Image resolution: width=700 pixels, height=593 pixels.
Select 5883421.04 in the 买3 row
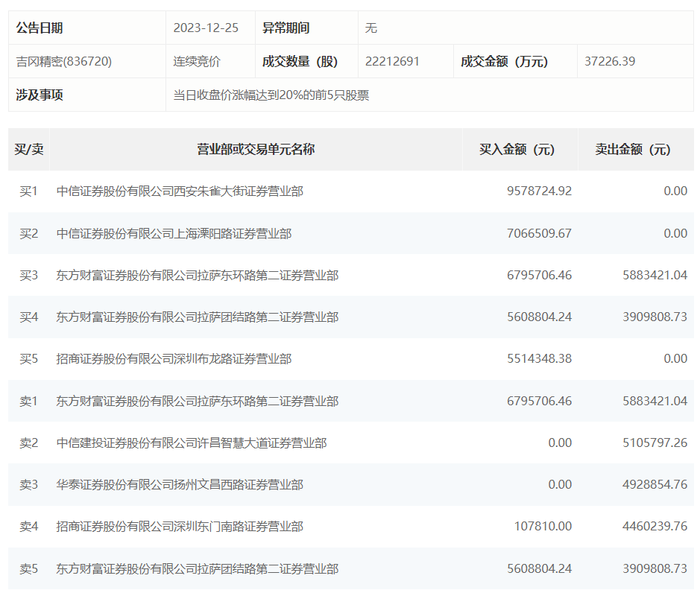click(x=655, y=275)
